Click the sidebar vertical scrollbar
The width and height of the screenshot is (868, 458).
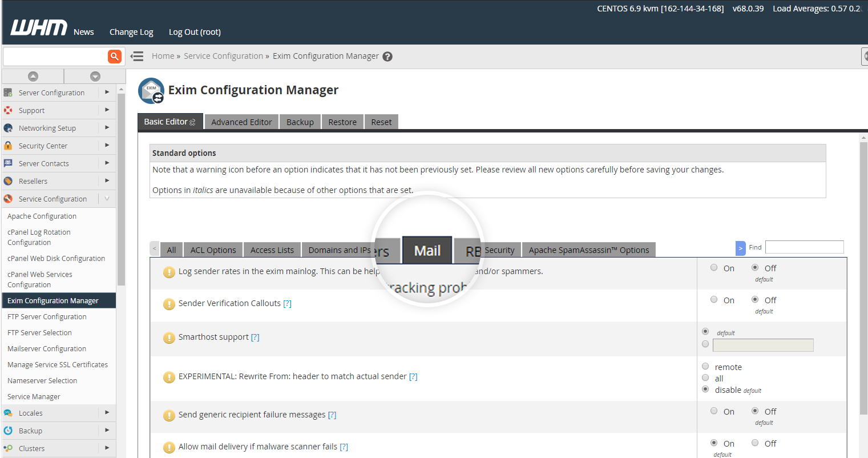pos(121,188)
